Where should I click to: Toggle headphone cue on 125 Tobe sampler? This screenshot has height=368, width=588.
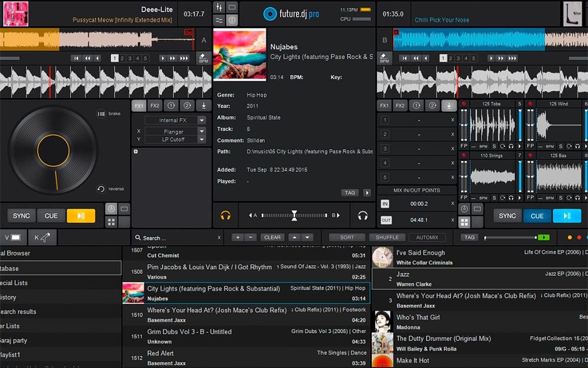(x=511, y=146)
